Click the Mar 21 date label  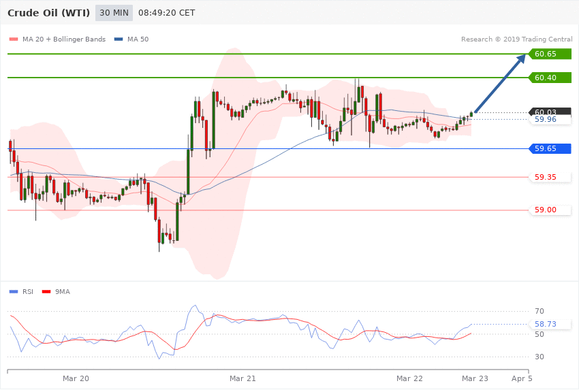(242, 378)
